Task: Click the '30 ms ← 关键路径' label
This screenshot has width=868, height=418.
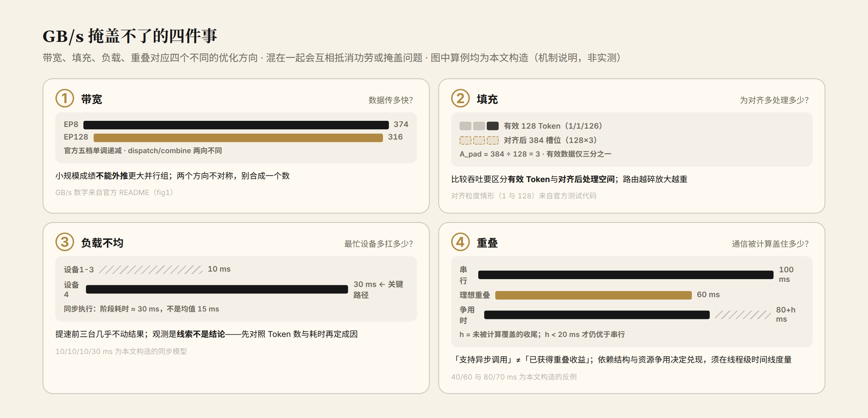Action: pyautogui.click(x=378, y=290)
